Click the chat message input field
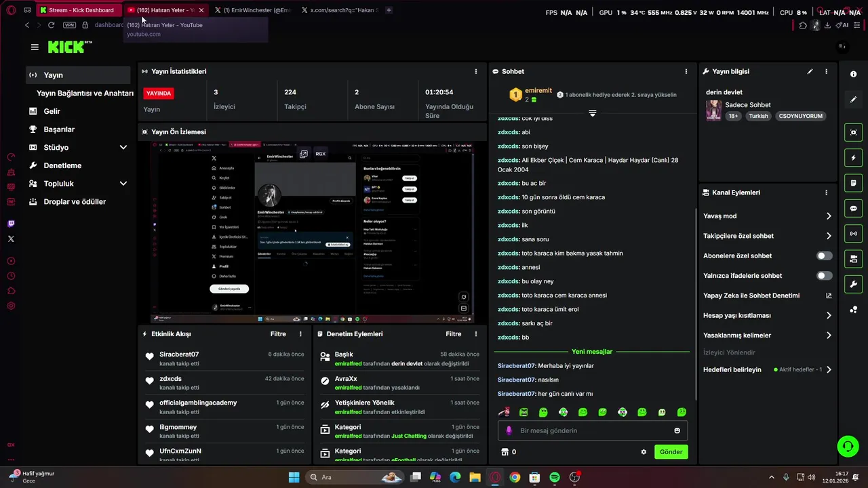This screenshot has height=488, width=868. pos(593,430)
